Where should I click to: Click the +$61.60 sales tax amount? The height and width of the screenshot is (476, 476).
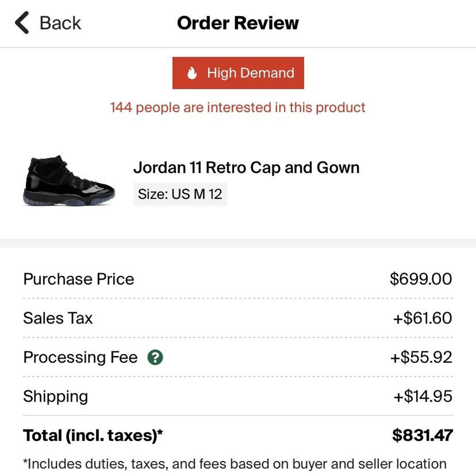pyautogui.click(x=422, y=318)
